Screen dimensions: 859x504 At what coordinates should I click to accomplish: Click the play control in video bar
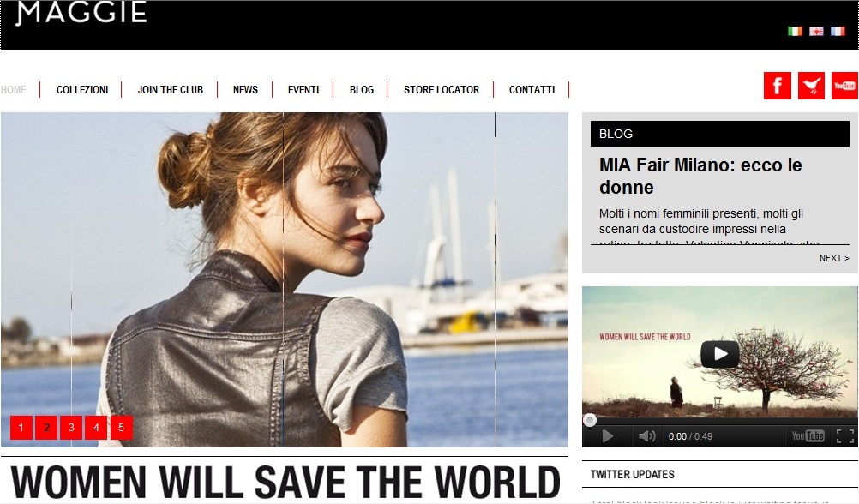[x=608, y=436]
